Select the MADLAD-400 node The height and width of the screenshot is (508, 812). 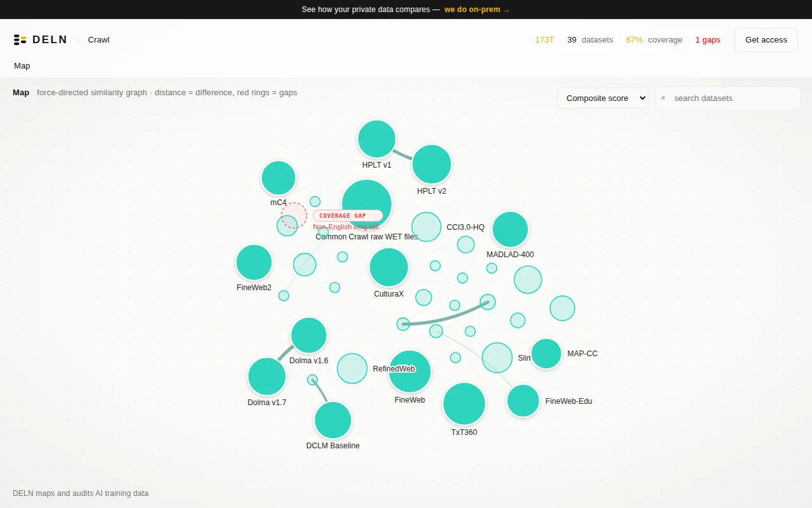[510, 229]
